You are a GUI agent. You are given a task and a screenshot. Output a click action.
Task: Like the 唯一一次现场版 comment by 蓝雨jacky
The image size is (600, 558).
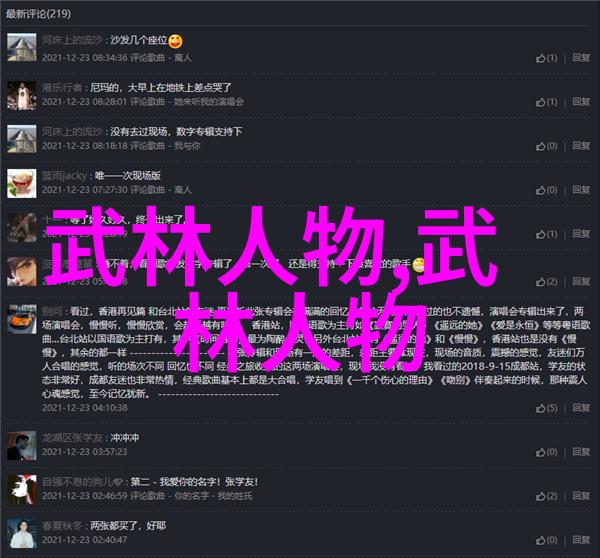[x=546, y=190]
